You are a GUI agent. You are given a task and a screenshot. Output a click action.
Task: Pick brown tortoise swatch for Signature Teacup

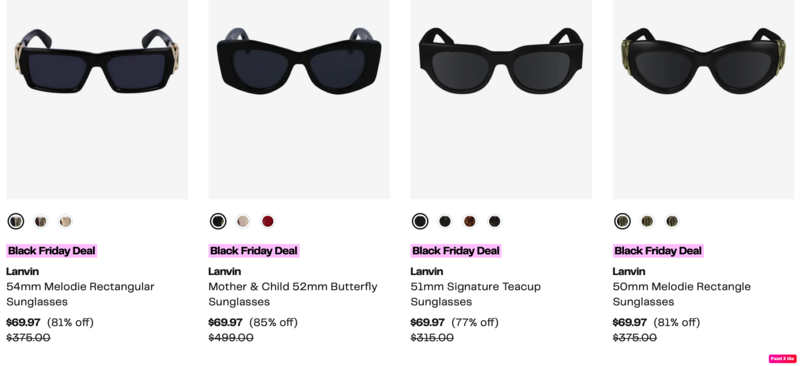(469, 221)
